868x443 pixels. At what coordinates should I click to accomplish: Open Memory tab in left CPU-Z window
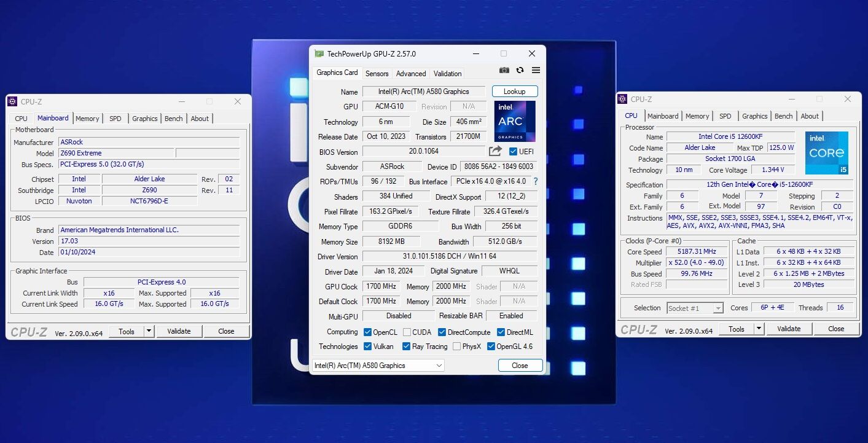(87, 119)
